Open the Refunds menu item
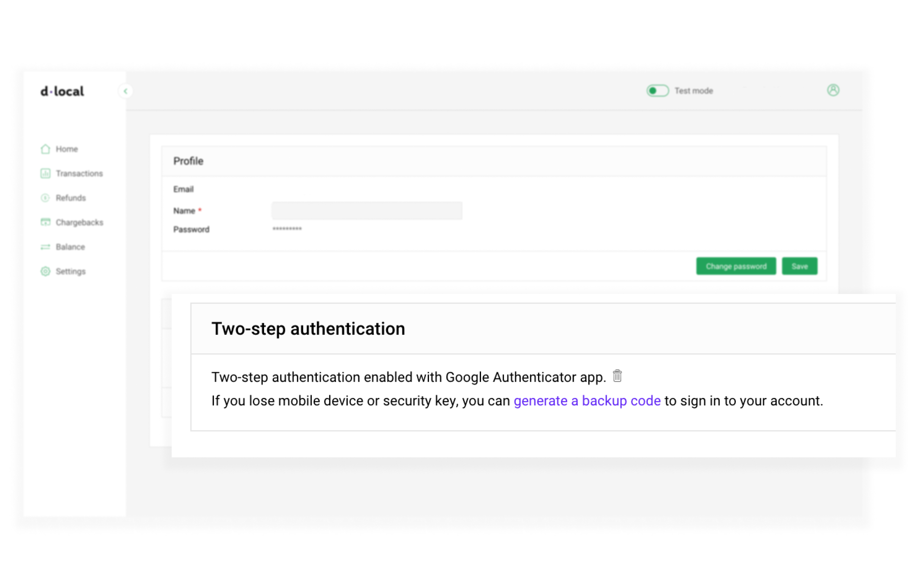The width and height of the screenshot is (917, 588). pos(71,198)
